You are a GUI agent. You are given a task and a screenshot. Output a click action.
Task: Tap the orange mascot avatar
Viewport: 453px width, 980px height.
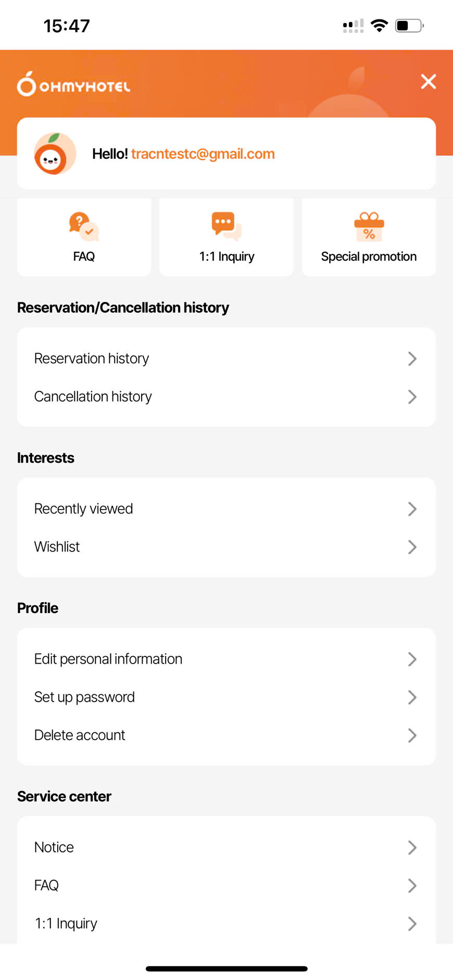click(55, 154)
